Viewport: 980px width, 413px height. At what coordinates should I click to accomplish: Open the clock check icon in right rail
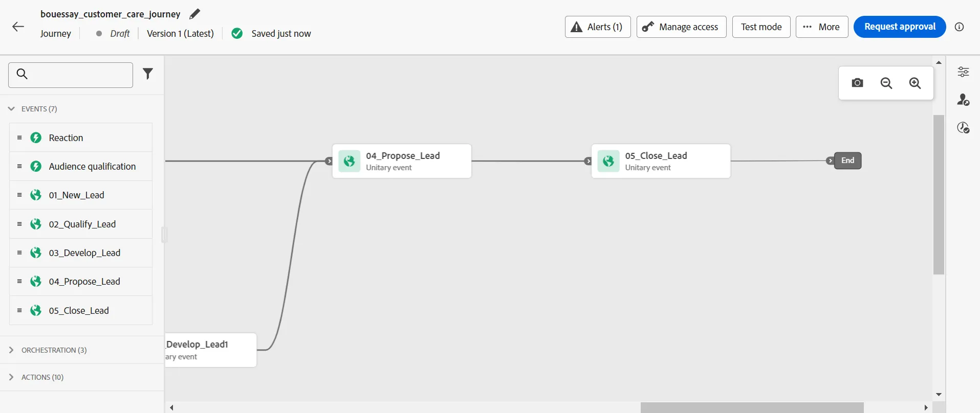963,128
